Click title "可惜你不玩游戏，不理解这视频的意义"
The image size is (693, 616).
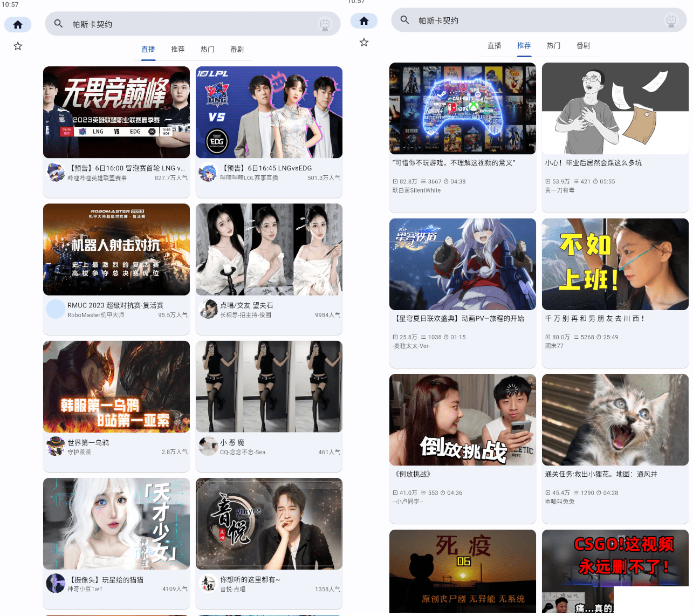click(454, 162)
